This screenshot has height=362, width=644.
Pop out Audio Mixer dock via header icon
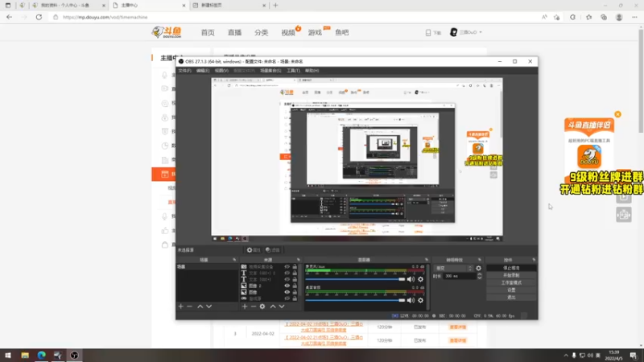(427, 260)
